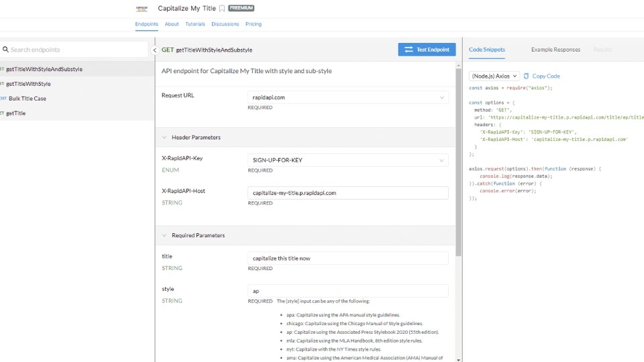Open the (Node.js) Axios language dropdown
The height and width of the screenshot is (362, 644).
tap(494, 76)
